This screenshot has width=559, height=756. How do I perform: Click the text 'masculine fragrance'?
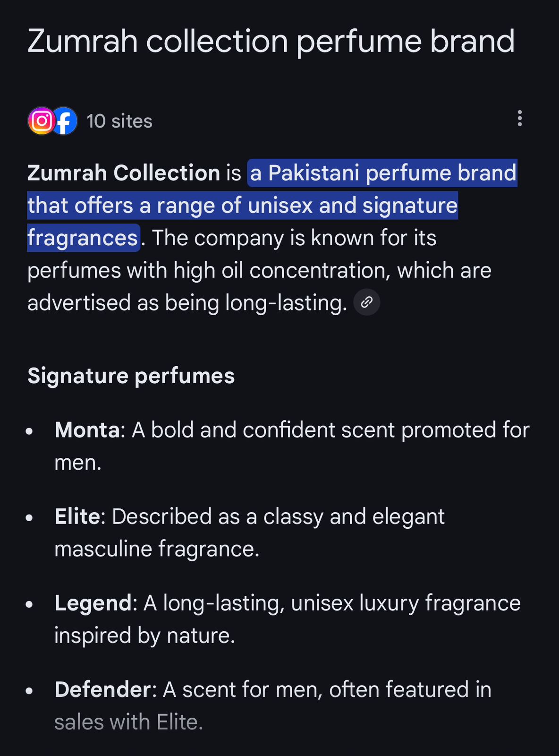(156, 549)
